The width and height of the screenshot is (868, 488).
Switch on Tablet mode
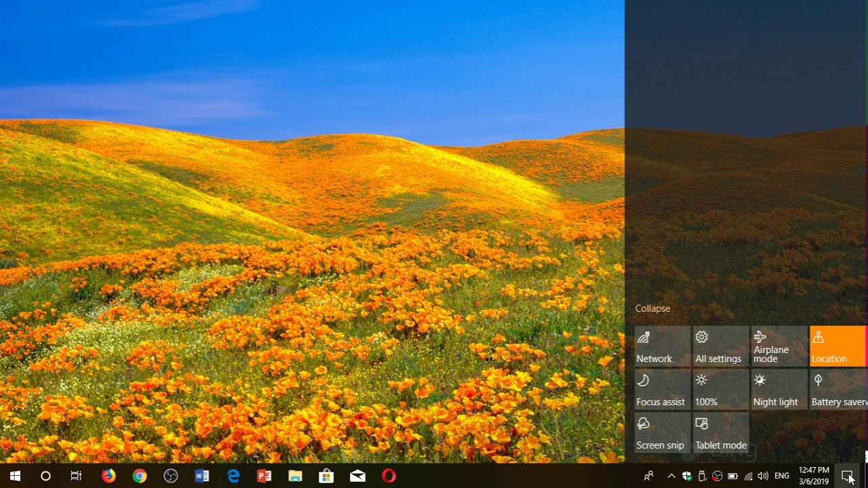721,433
